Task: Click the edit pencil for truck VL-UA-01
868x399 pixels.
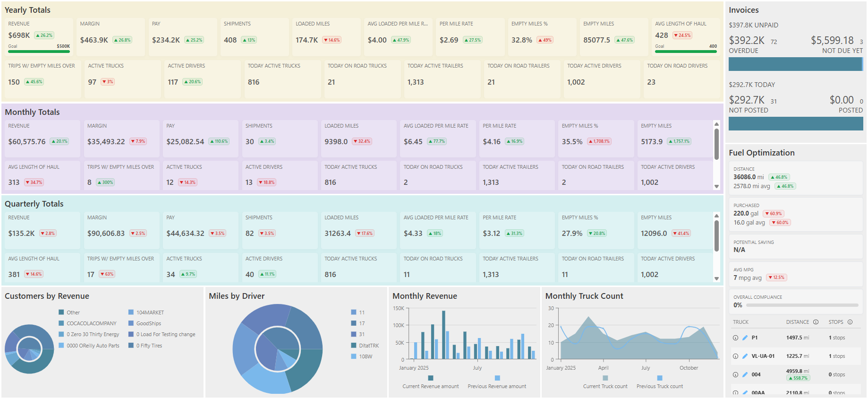Action: click(x=745, y=356)
